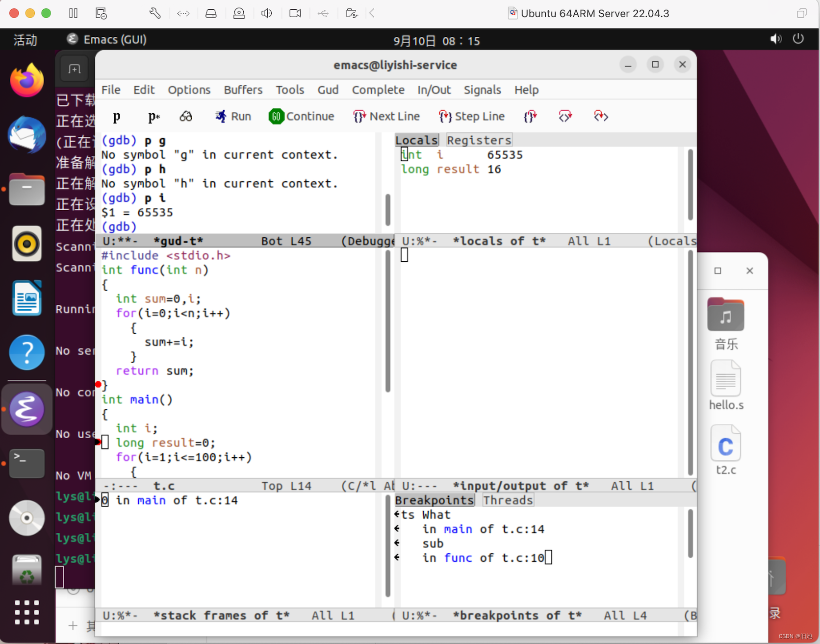The width and height of the screenshot is (820, 644).
Task: Open the disc drive icon in dock
Action: click(x=27, y=518)
